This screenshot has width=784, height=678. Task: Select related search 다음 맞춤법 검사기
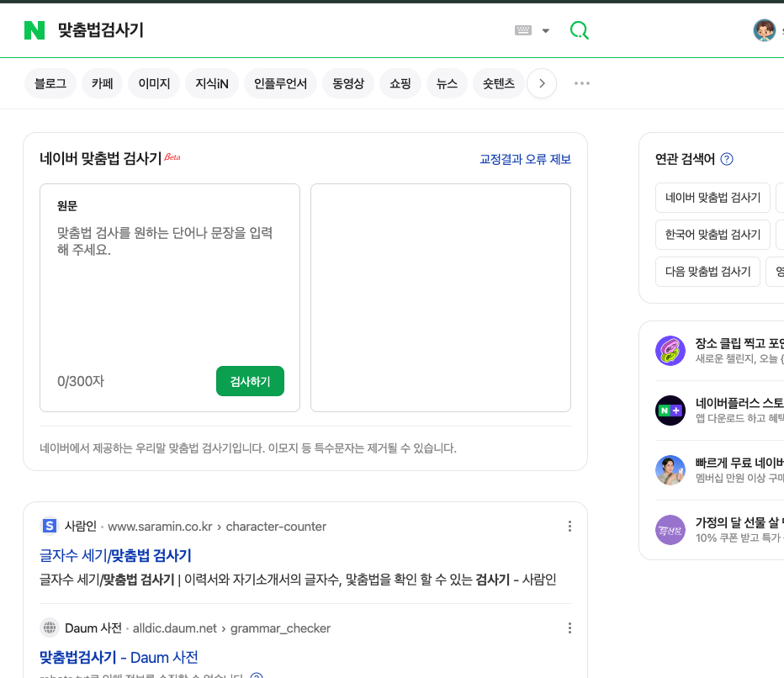click(707, 272)
